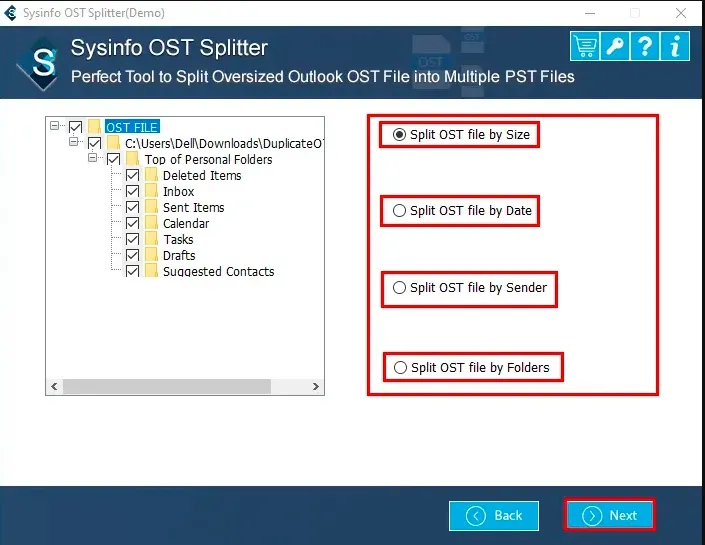Select the Sent Items label
This screenshot has height=545, width=705.
tap(193, 207)
